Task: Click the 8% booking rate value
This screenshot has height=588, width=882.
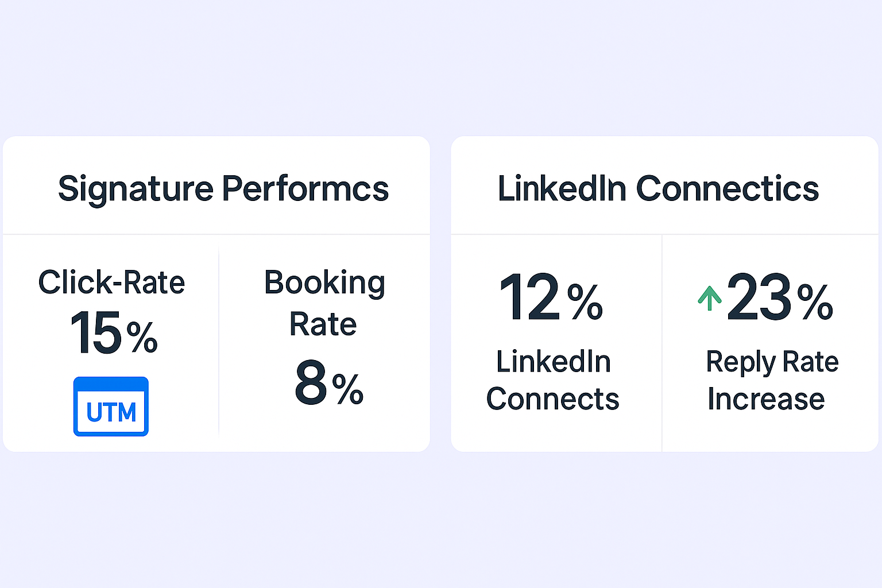Action: tap(329, 383)
